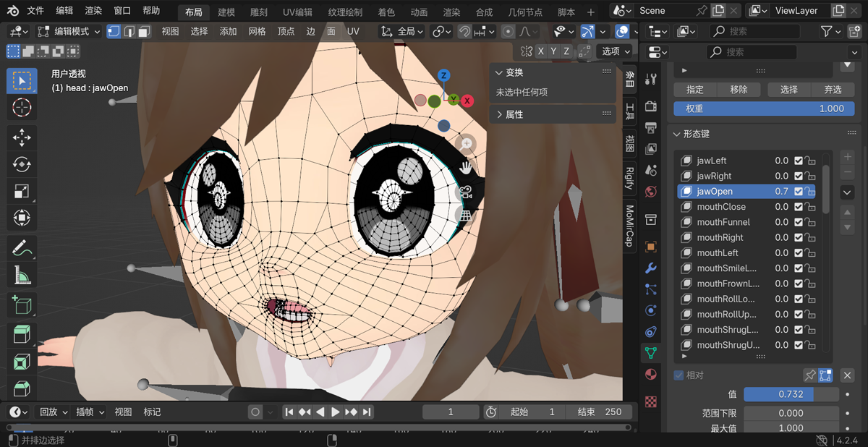Screen dimensions: 868x447
Task: Select the Rotate tool
Action: point(22,164)
